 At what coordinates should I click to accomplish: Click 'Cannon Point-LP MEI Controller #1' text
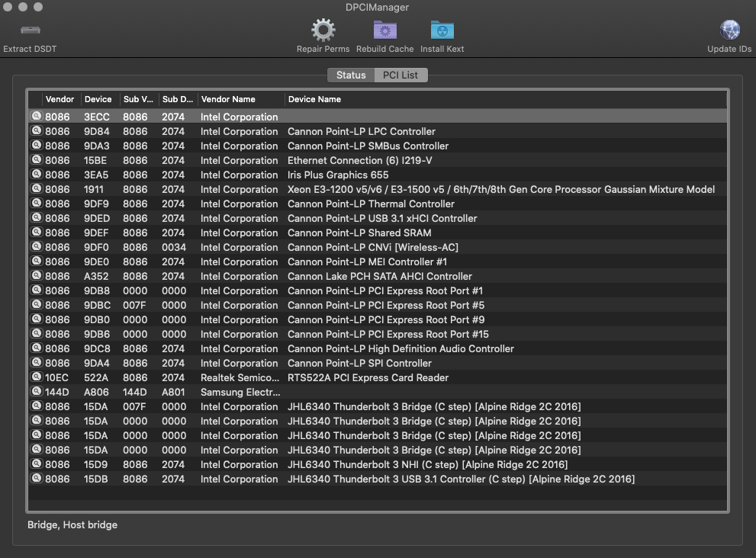click(x=367, y=261)
